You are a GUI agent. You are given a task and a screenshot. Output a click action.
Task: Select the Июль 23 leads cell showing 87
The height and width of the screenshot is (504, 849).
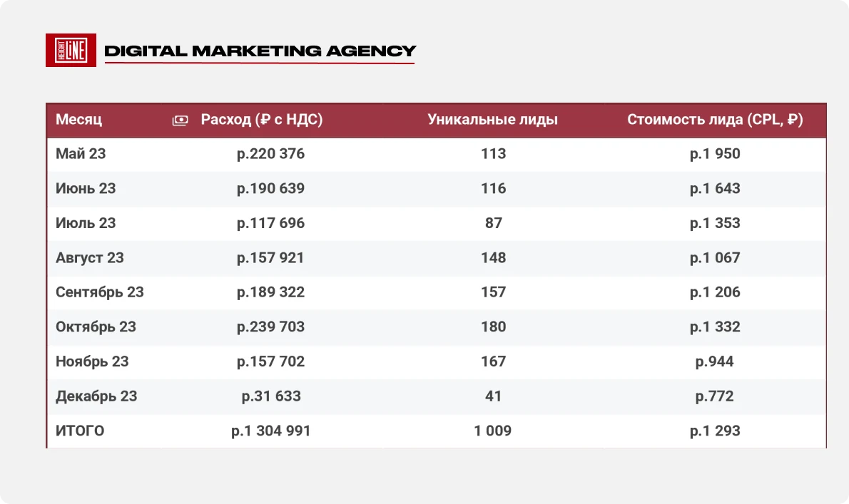pos(493,223)
